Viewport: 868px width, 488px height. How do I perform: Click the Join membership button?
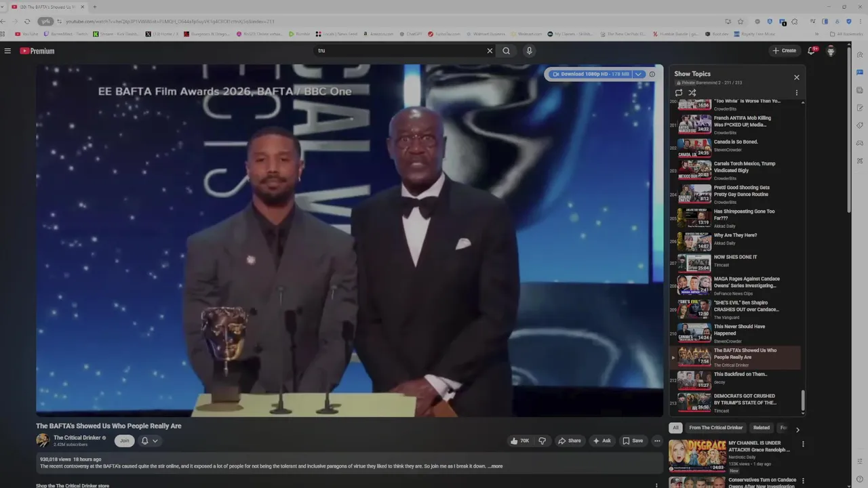click(x=124, y=441)
